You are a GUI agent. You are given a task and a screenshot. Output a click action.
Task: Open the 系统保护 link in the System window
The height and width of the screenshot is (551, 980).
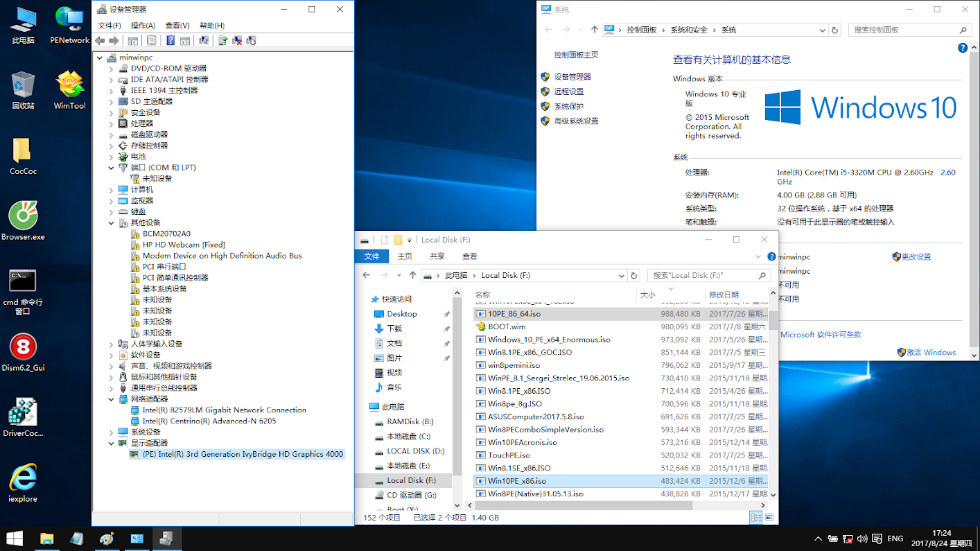tap(569, 106)
